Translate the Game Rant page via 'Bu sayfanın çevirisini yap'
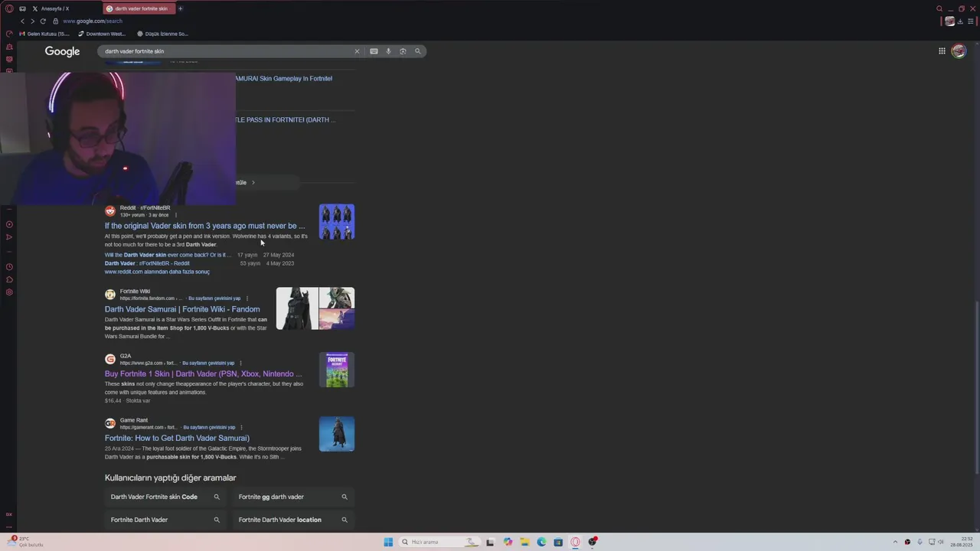Image resolution: width=980 pixels, height=551 pixels. [x=209, y=427]
